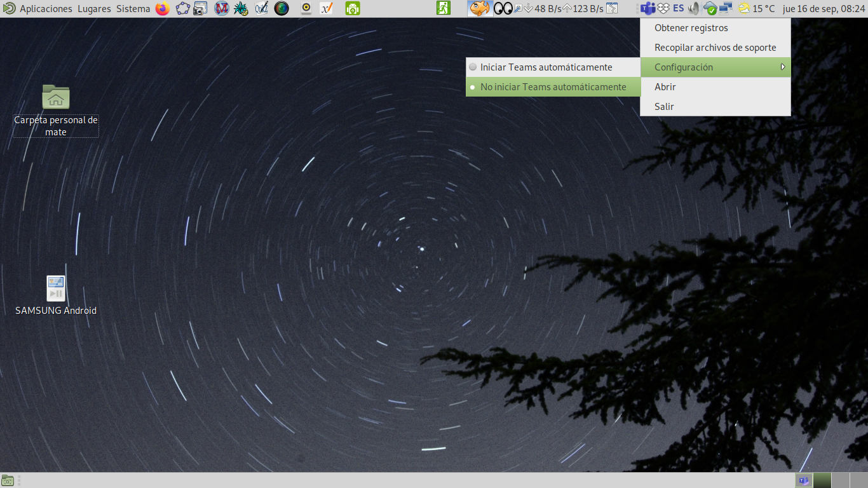Choose Recopilar archivos de soporte
Image resolution: width=868 pixels, height=488 pixels.
pos(715,48)
